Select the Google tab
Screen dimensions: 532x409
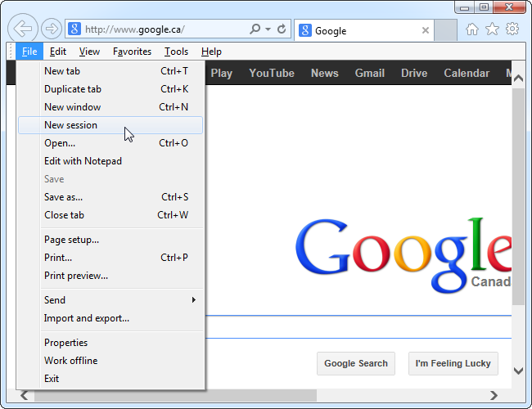point(364,30)
